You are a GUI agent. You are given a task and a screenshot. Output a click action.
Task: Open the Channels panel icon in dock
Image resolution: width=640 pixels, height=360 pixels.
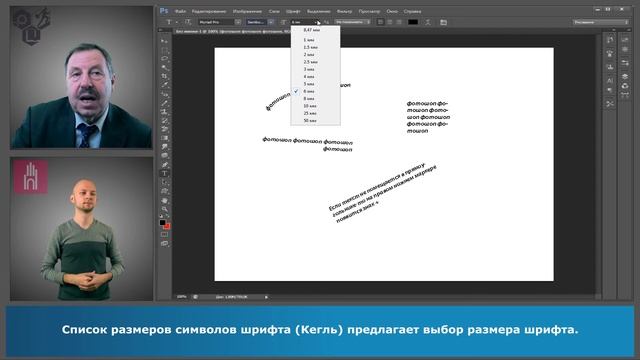[x=625, y=86]
